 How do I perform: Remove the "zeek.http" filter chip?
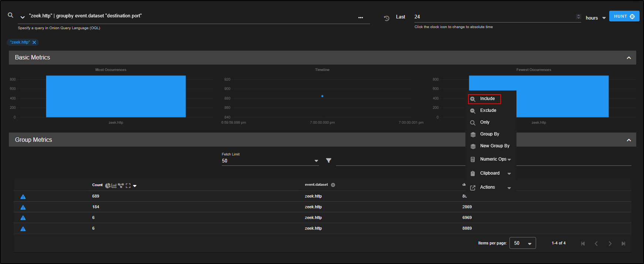pyautogui.click(x=34, y=42)
